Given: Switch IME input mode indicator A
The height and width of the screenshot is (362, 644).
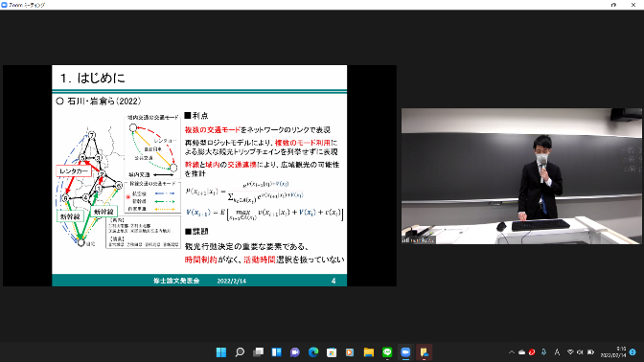Looking at the screenshot, I should (557, 352).
